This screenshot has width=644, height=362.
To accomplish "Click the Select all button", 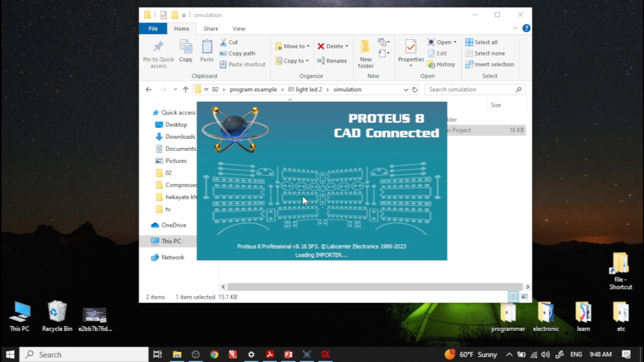I will tap(481, 42).
